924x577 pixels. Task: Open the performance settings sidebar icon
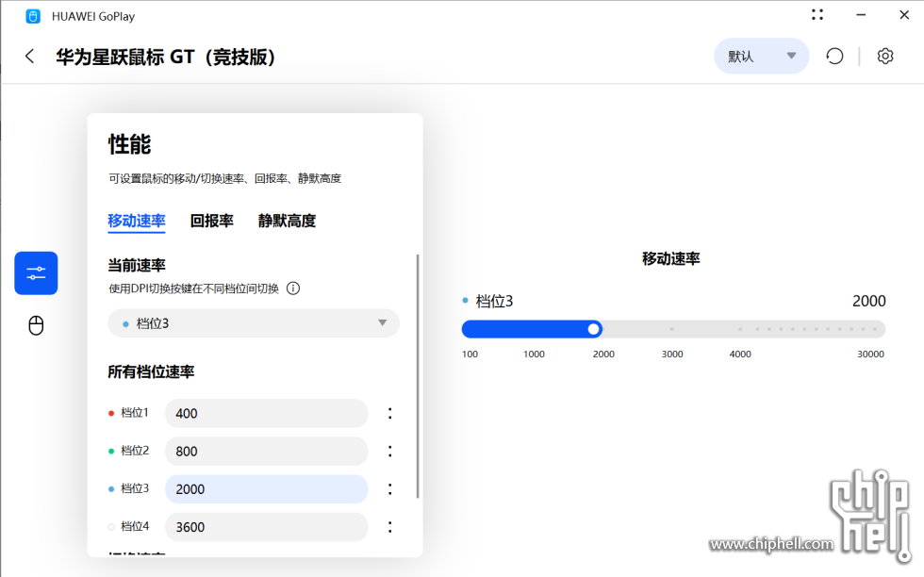point(36,272)
